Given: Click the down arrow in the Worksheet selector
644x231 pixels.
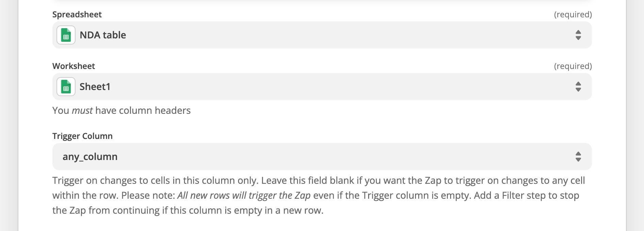Looking at the screenshot, I should (x=578, y=90).
